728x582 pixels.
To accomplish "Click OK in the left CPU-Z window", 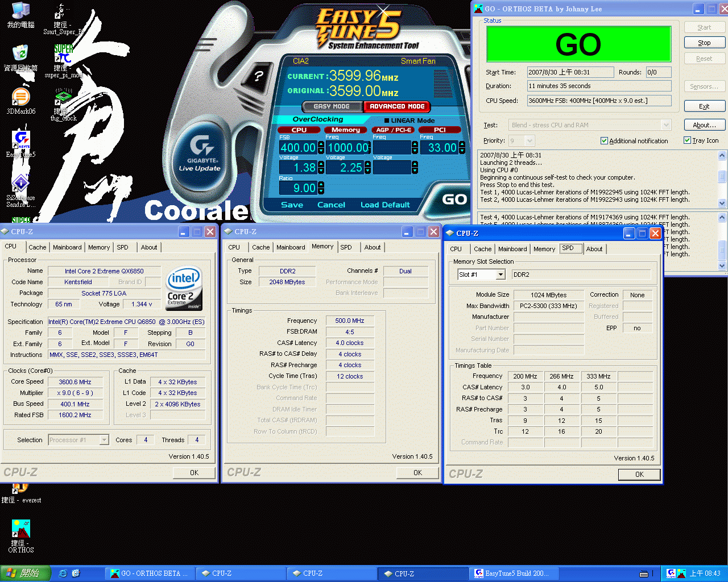I will point(194,473).
